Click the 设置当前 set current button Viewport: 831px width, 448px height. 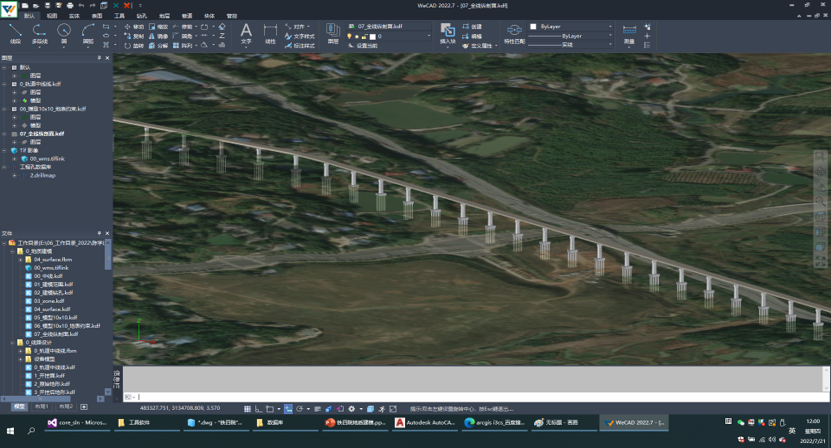tap(363, 46)
